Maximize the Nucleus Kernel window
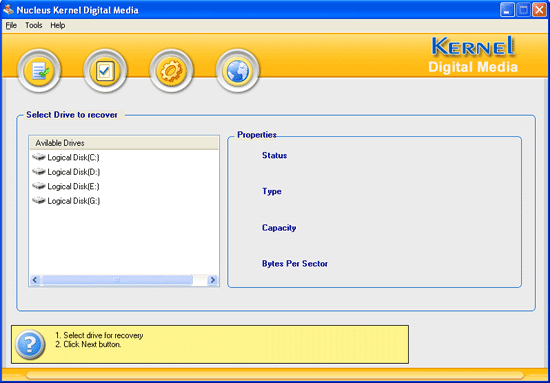This screenshot has height=383, width=550. click(523, 10)
